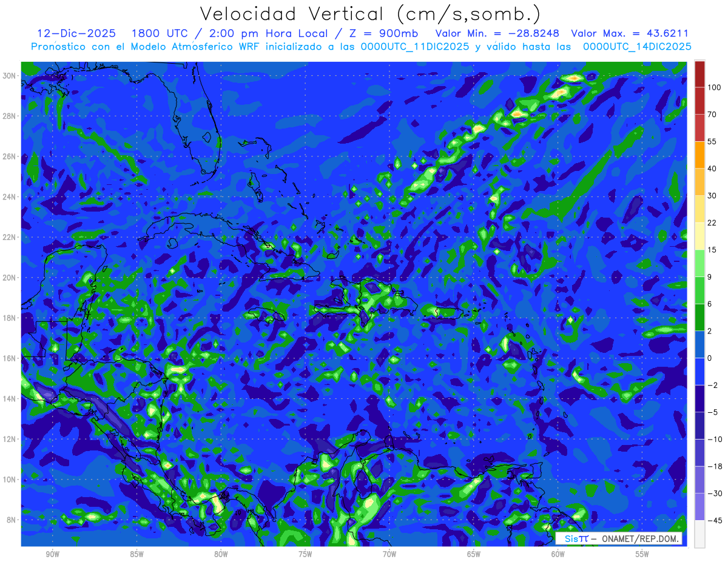The image size is (728, 562).
Task: Click the latitude label '24N'
Action: pos(10,197)
